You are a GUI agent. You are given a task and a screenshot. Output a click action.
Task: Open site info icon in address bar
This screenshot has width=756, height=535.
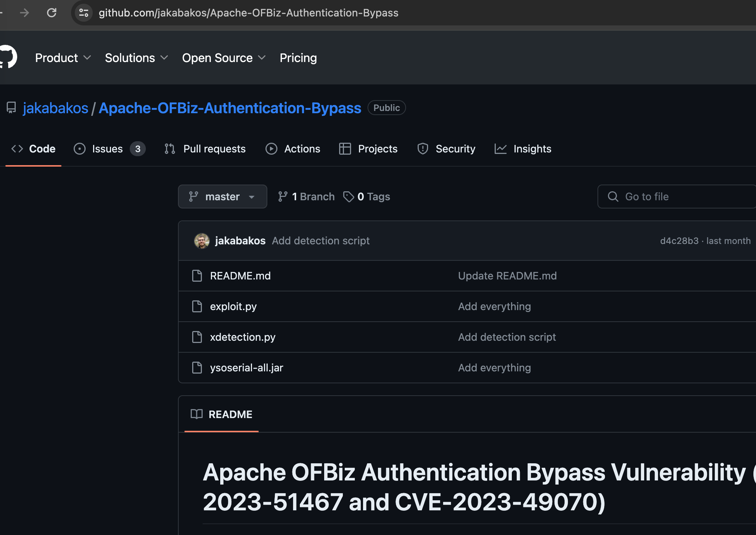(84, 13)
